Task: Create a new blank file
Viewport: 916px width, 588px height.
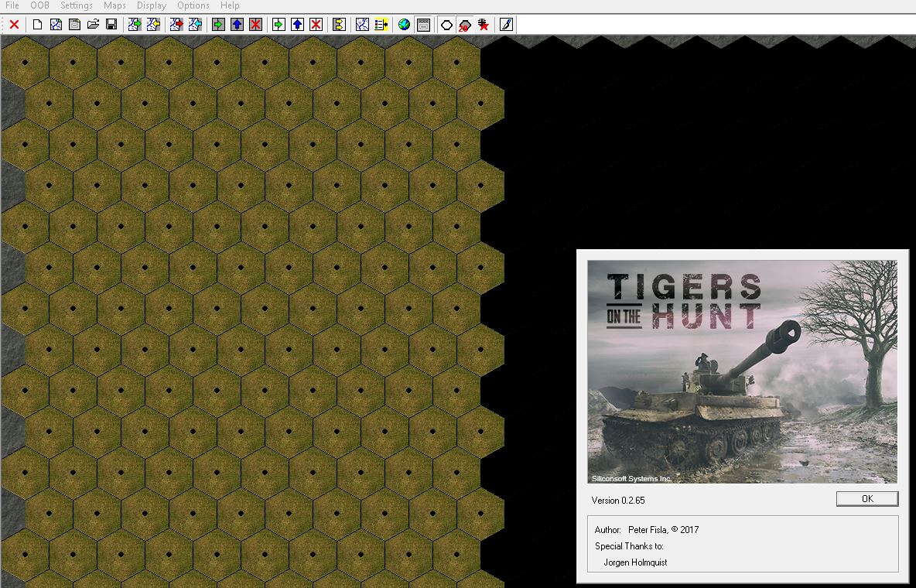Action: tap(37, 25)
